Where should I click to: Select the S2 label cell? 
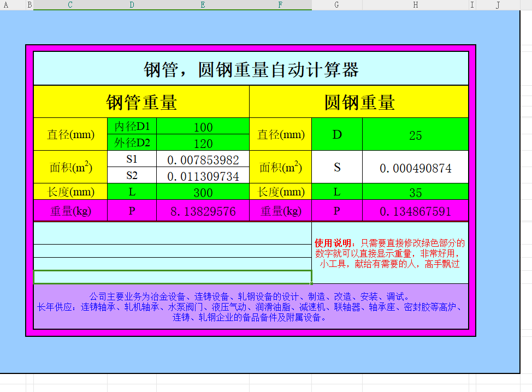tap(132, 175)
